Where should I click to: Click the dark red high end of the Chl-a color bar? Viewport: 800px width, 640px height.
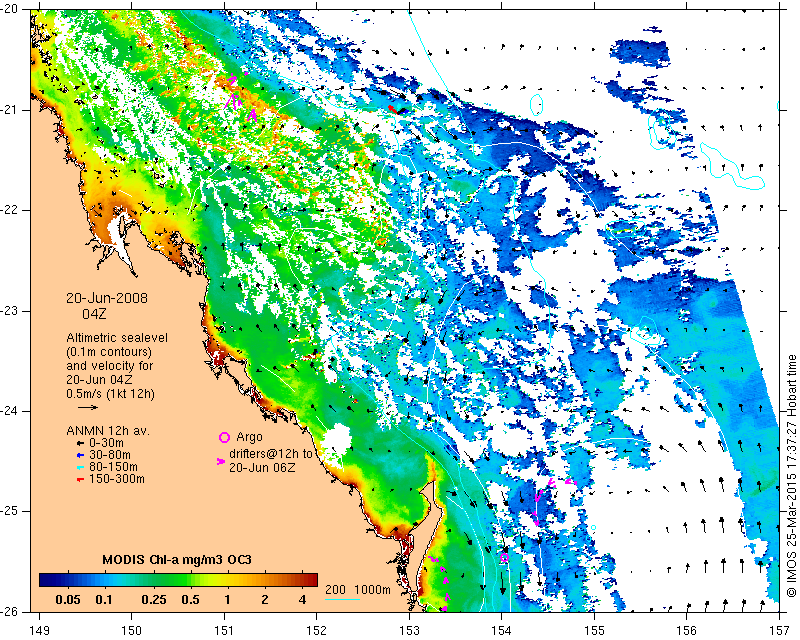coord(310,580)
